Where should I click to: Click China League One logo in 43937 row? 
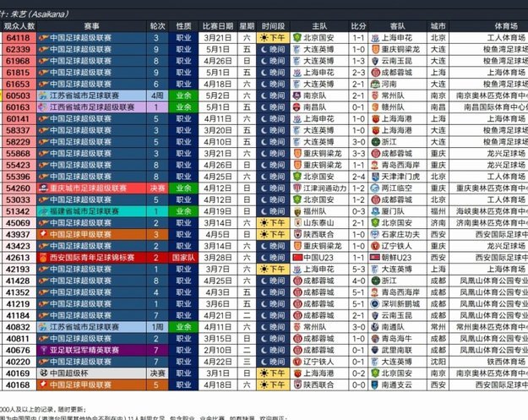[43, 234]
